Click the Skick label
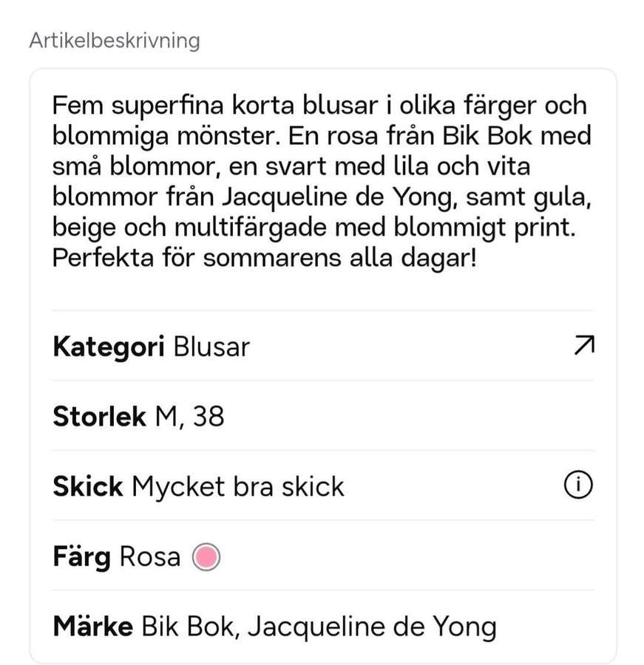 click(88, 487)
